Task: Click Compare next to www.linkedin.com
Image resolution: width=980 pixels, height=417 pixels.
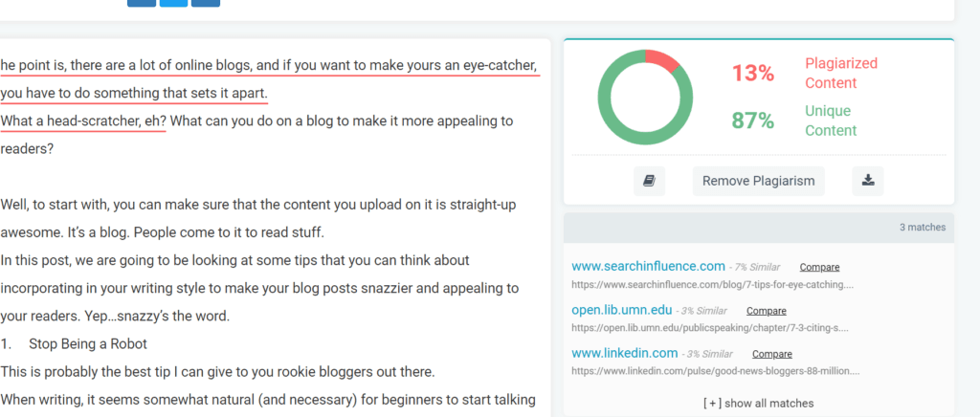Action: coord(771,354)
